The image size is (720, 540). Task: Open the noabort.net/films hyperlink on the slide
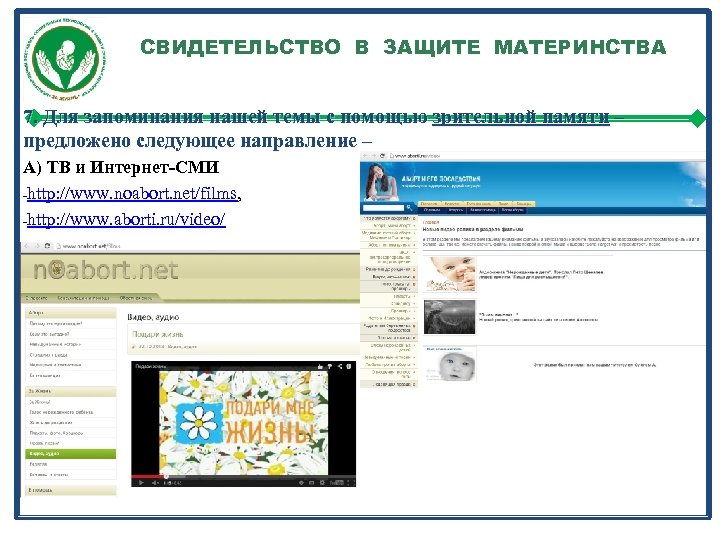coord(132,194)
